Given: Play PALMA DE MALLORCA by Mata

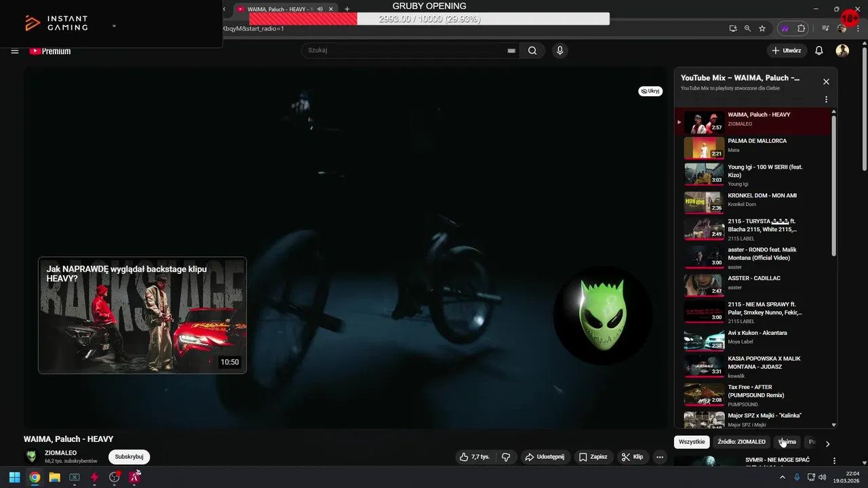Looking at the screenshot, I should (x=753, y=148).
